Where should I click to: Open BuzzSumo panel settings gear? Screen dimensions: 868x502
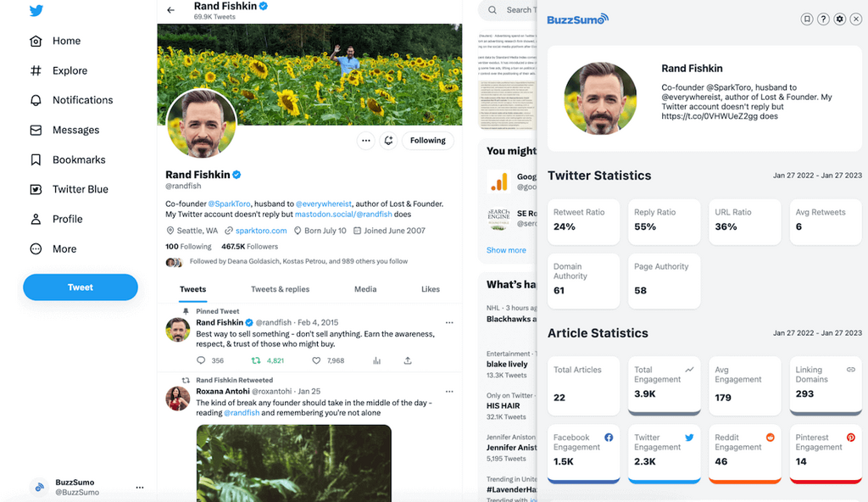(x=839, y=20)
